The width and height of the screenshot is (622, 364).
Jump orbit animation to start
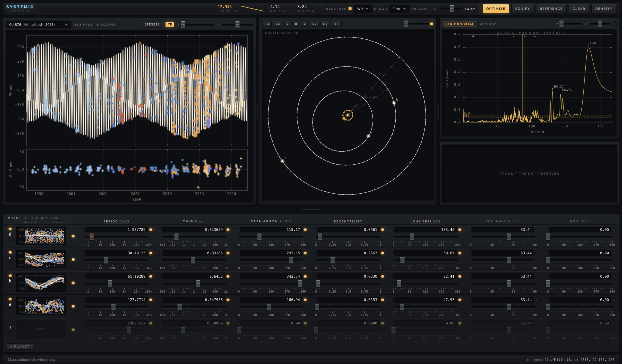267,24
